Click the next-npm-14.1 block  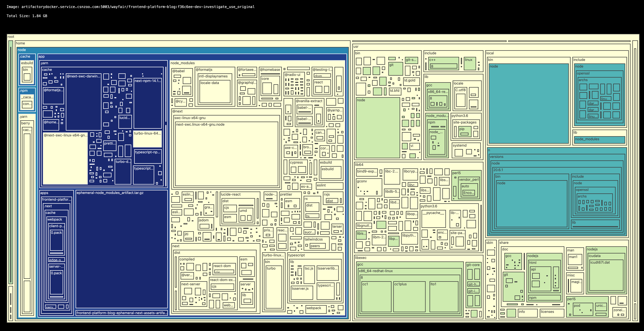click(x=148, y=103)
